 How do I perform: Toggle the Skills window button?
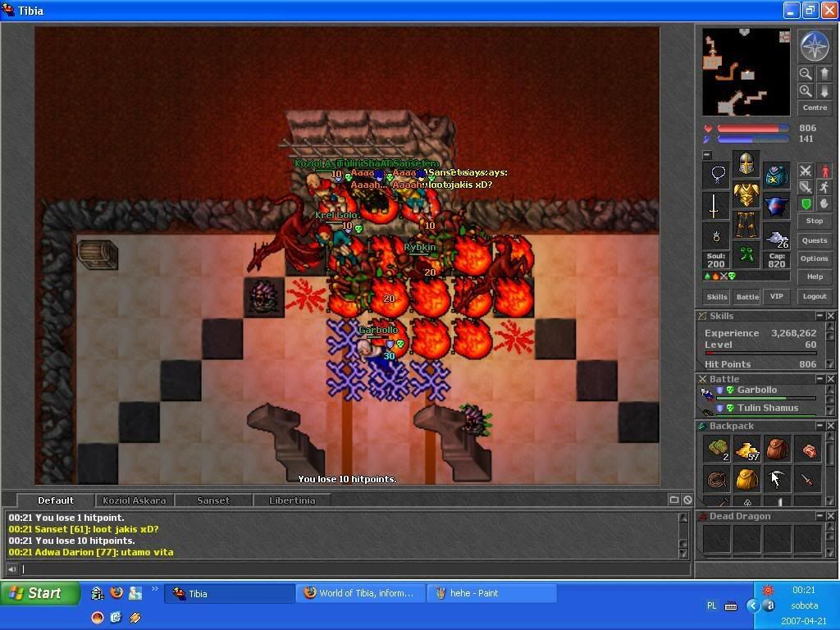[x=717, y=297]
